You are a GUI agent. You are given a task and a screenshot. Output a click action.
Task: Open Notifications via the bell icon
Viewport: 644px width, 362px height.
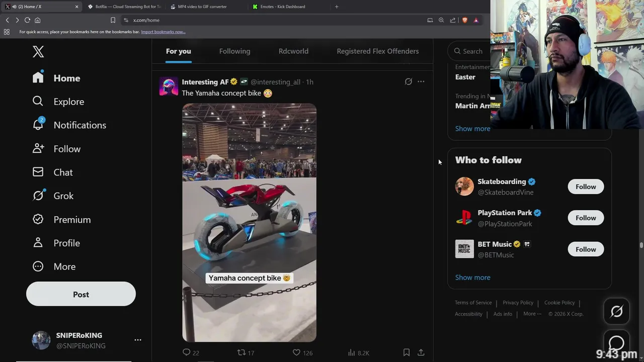(38, 125)
